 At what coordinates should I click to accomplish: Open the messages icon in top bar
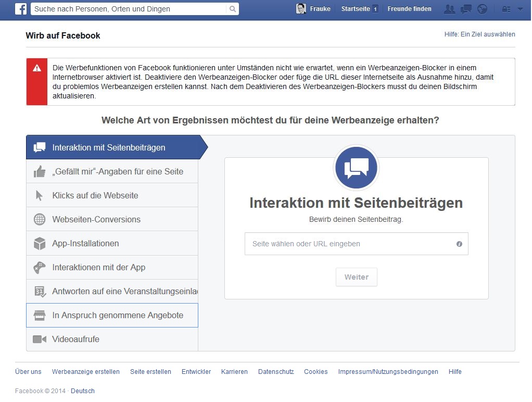click(466, 9)
